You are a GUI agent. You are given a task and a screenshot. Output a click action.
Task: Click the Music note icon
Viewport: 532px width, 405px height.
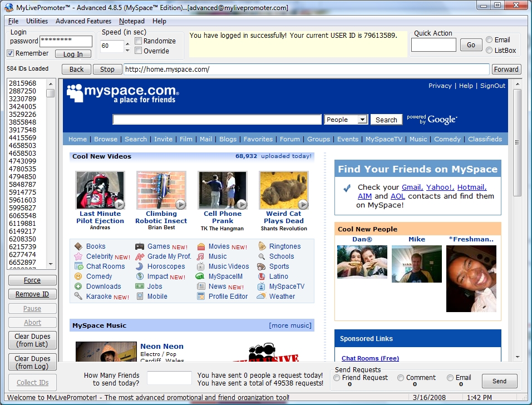(201, 256)
